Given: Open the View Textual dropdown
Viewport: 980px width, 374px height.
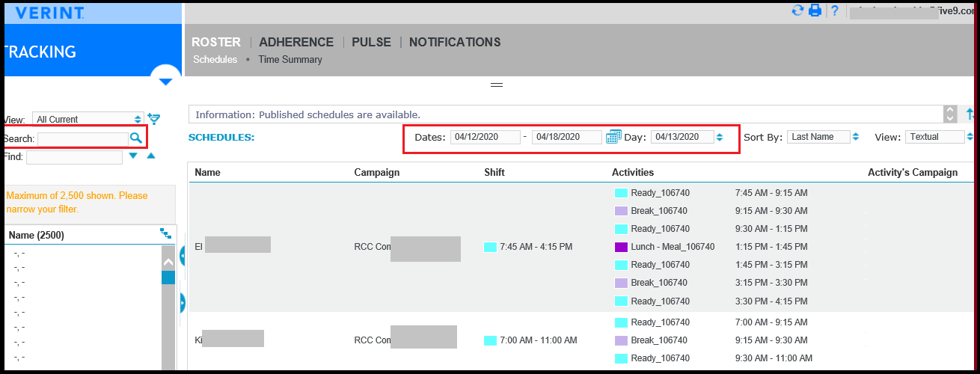Looking at the screenshot, I should click(935, 137).
